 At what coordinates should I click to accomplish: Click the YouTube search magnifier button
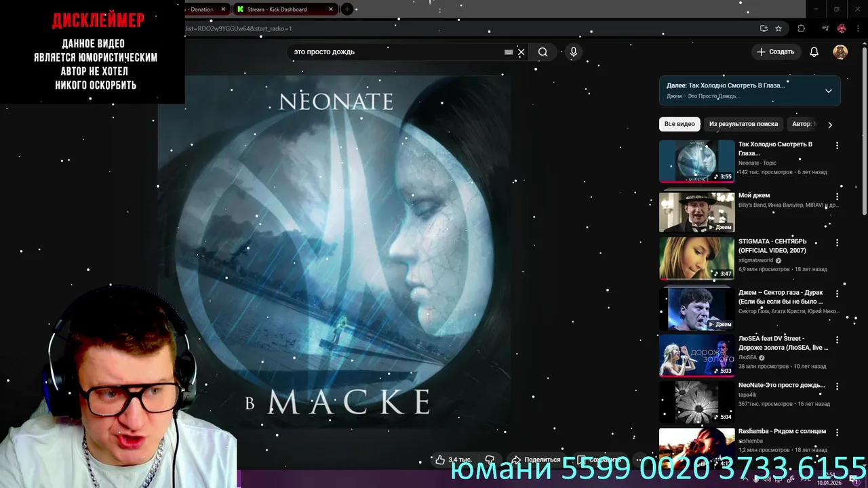coord(542,52)
